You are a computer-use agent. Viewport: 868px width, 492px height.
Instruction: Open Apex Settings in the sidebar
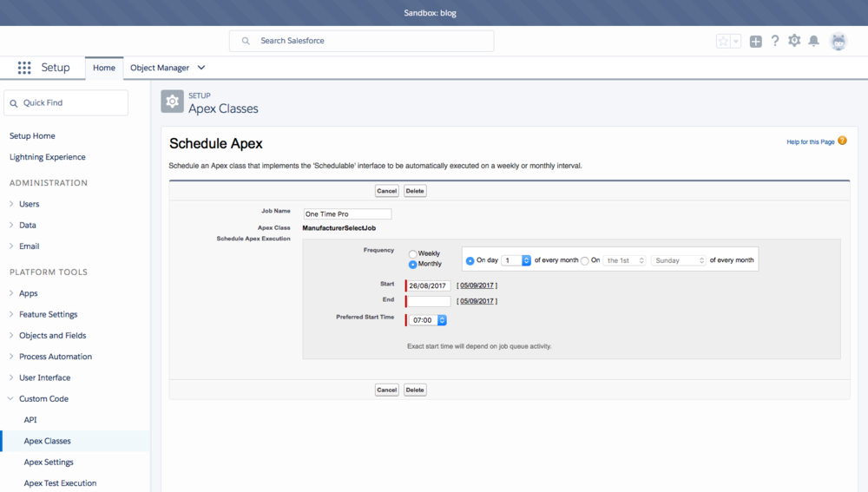(49, 462)
